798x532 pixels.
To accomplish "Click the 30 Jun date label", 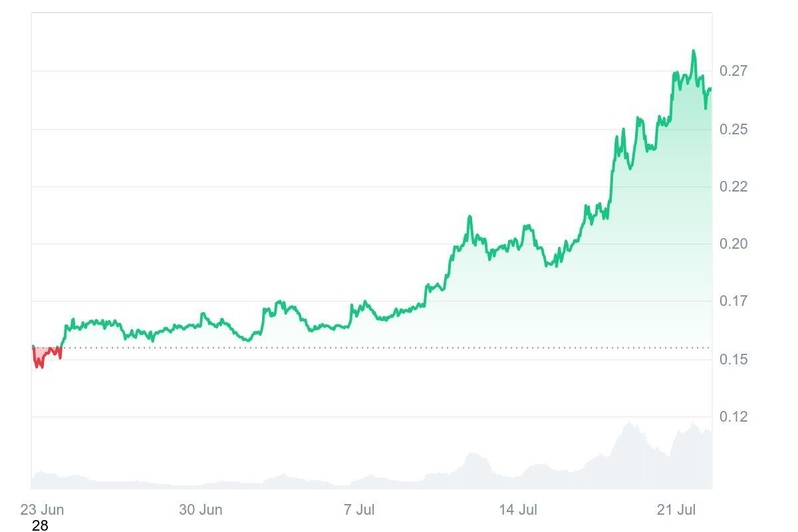I will pos(200,510).
